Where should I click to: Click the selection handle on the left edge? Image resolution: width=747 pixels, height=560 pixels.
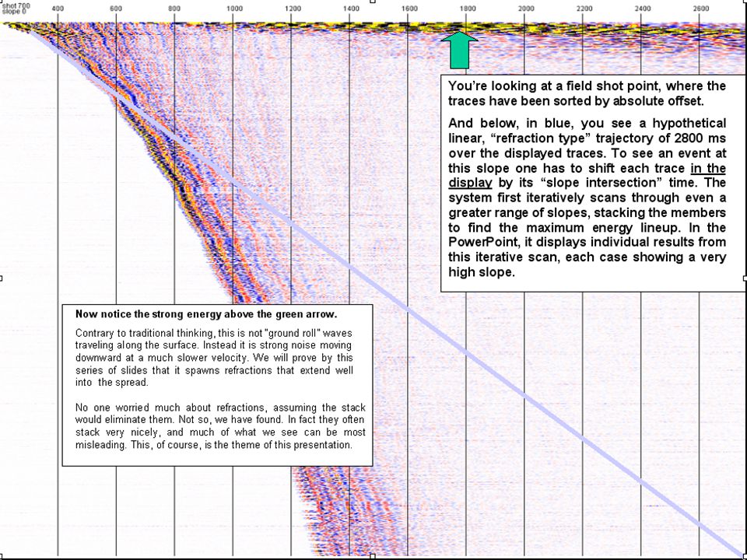pyautogui.click(x=1, y=278)
